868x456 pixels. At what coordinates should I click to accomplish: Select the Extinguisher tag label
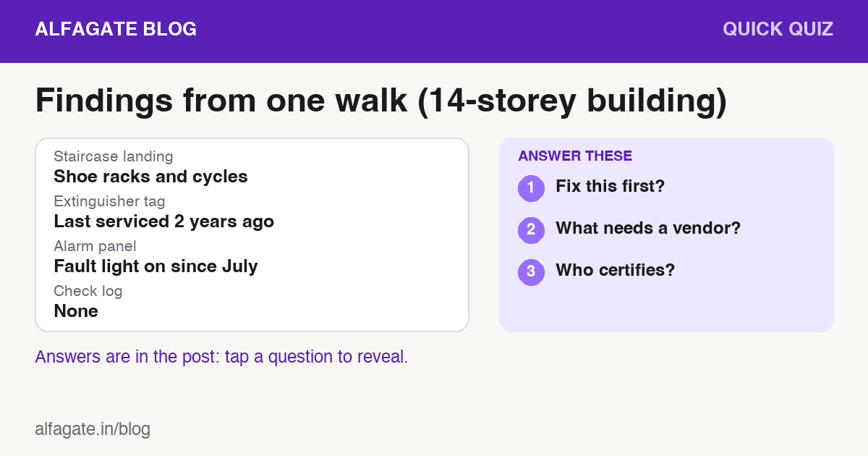109,201
